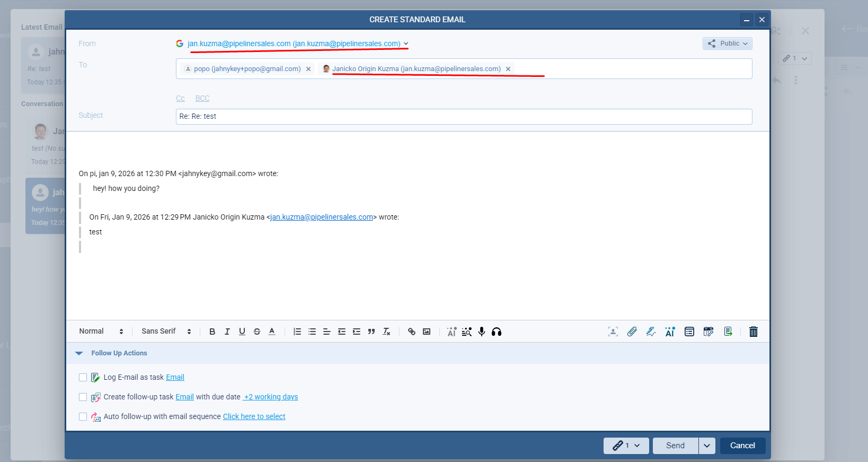
Task: Collapse the Follow Up Actions section
Action: click(x=79, y=353)
